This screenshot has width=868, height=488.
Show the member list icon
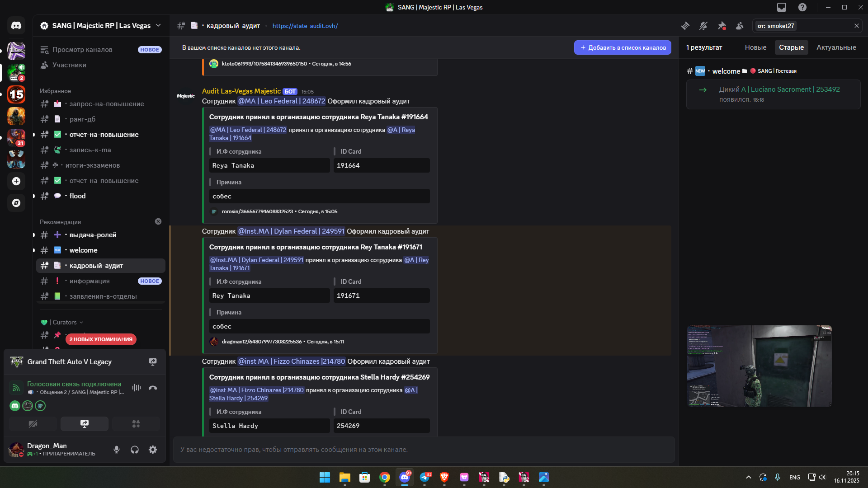(x=740, y=26)
